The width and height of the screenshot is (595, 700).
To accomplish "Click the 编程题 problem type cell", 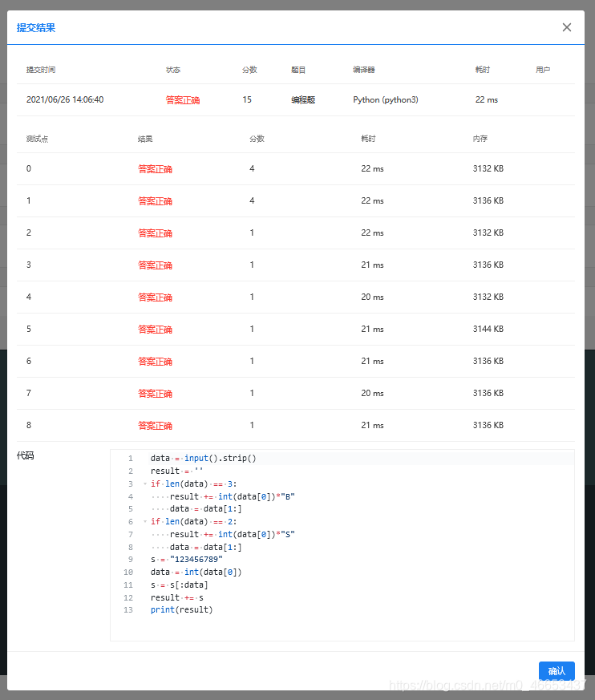I will (x=303, y=100).
